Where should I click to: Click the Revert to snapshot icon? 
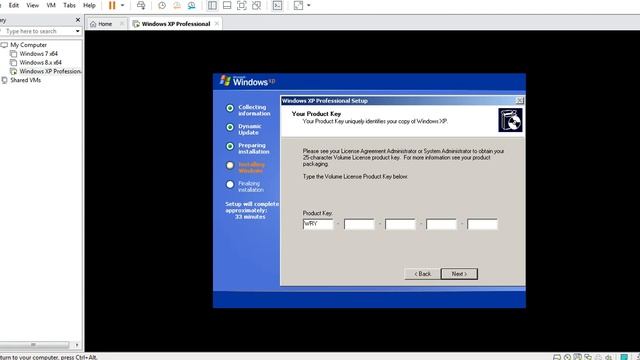pyautogui.click(x=177, y=5)
